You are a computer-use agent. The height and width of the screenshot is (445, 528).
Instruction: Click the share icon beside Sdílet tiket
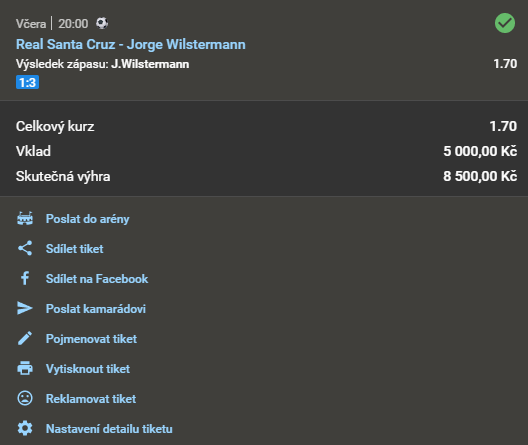click(25, 248)
